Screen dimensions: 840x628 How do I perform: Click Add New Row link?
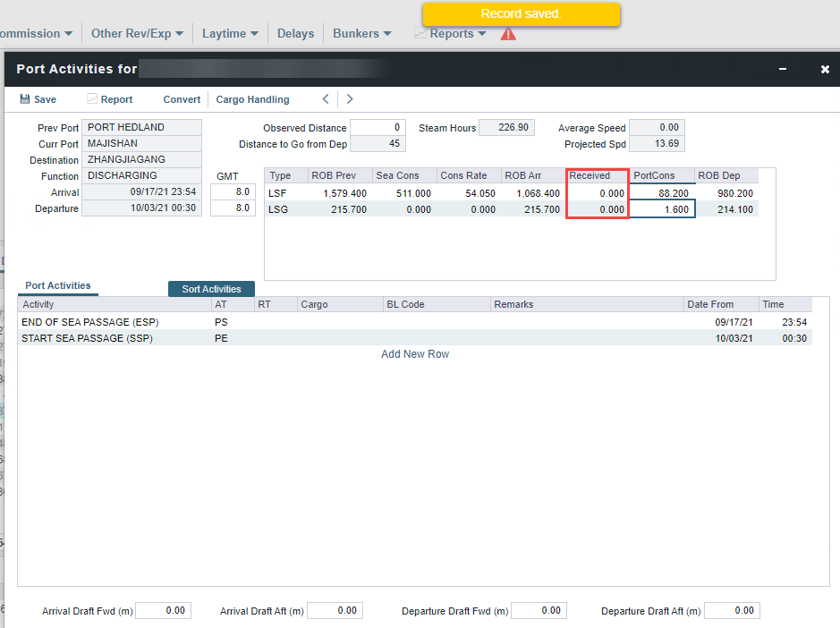[x=415, y=354]
